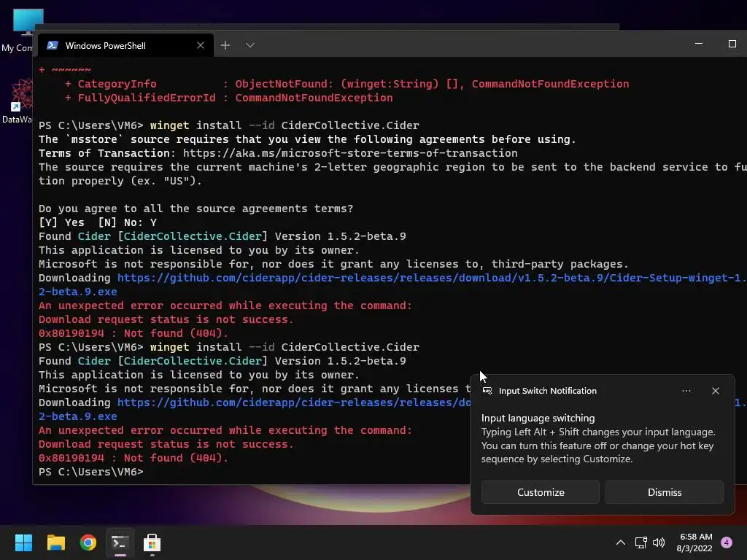The width and height of the screenshot is (747, 560).
Task: Dismiss the Input Switch Notification
Action: (664, 492)
